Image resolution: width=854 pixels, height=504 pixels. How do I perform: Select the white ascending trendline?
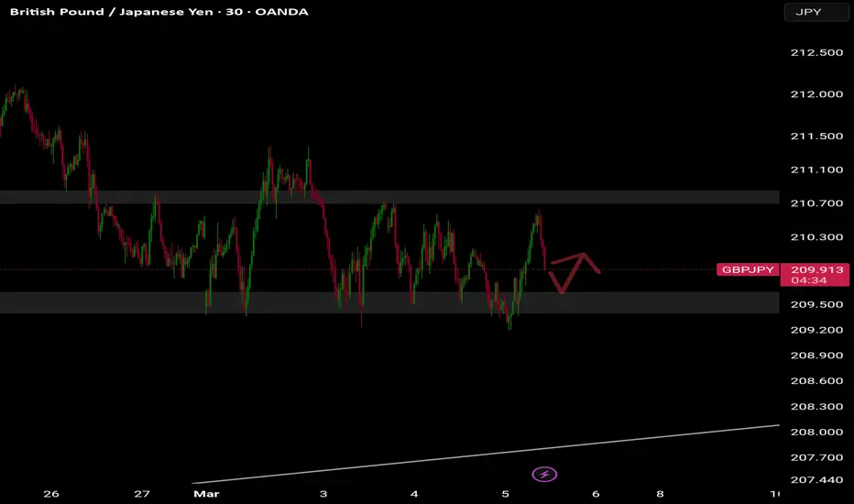[486, 454]
